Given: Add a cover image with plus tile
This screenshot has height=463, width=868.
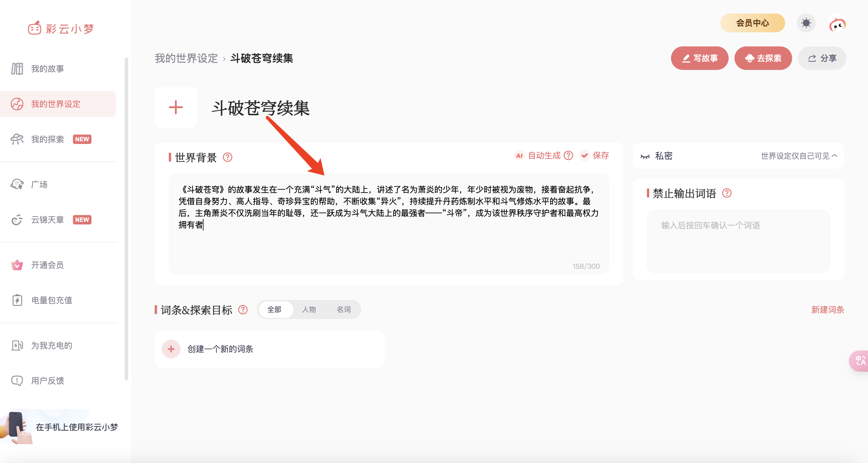Looking at the screenshot, I should 176,108.
